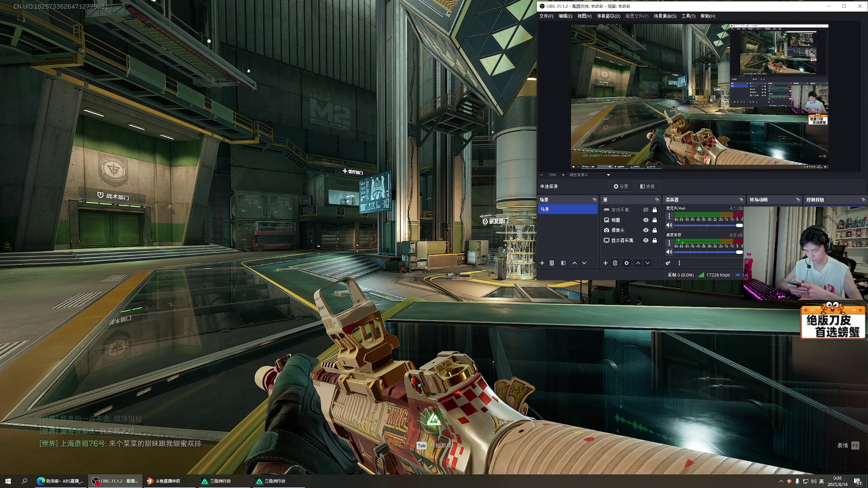Add a new scene with the plus icon in 场景 panel
868x488 pixels.
(x=542, y=263)
